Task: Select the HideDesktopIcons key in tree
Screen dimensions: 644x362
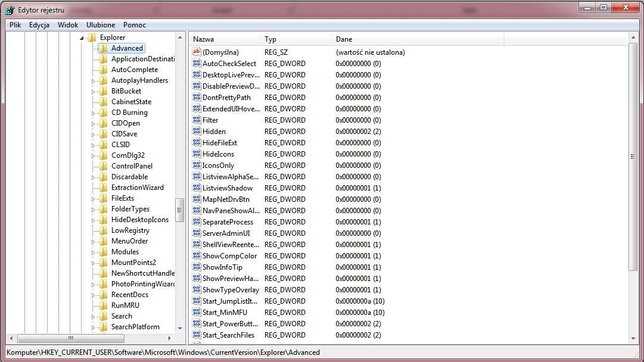Action: 139,219
